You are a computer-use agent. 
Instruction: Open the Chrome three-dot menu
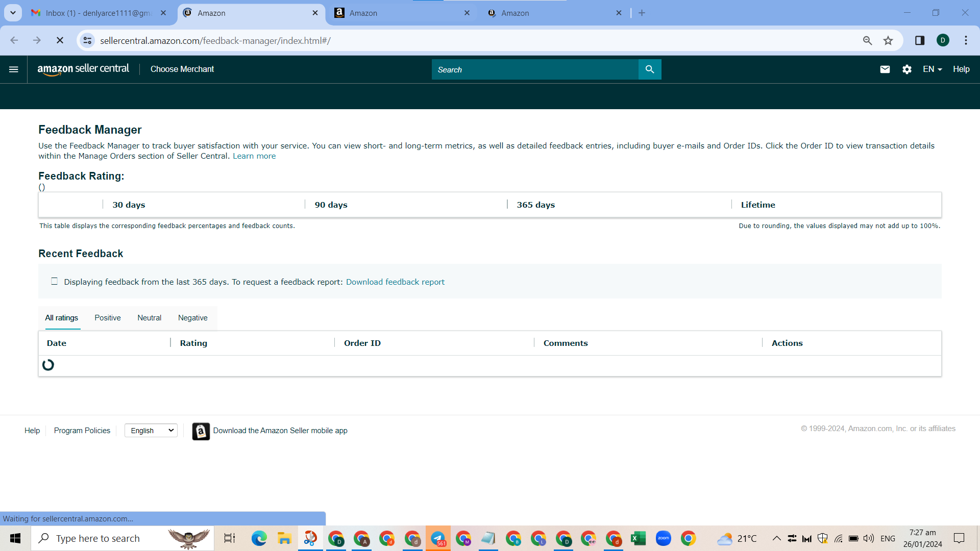click(966, 40)
